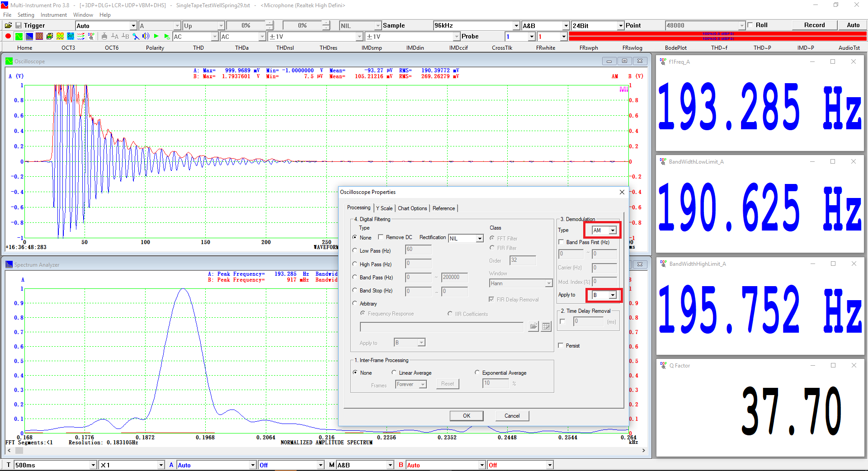868x471 pixels.
Task: Open the Signal Generator wave icon
Action: (x=60, y=37)
